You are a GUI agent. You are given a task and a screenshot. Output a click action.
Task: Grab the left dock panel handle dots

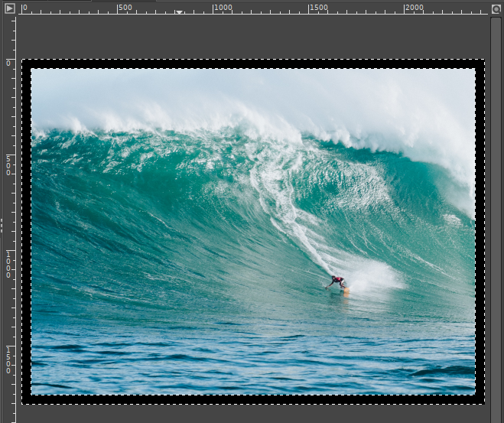pyautogui.click(x=2, y=225)
